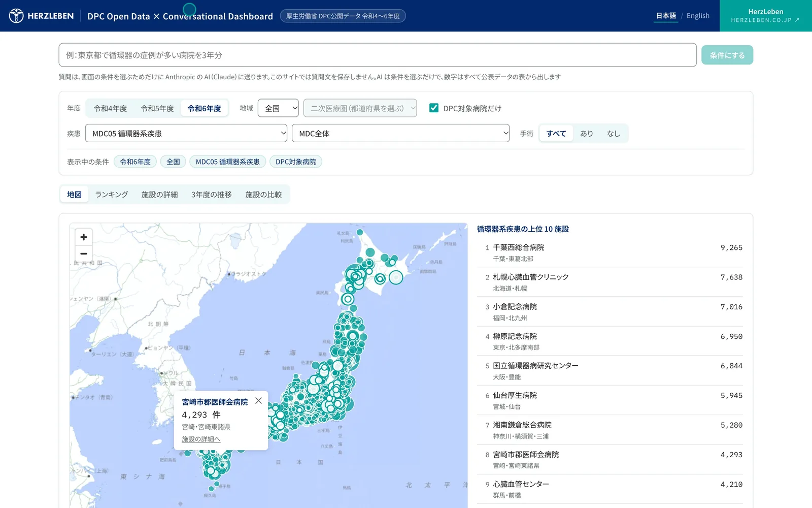Open the MDC全体 subcategory dropdown
812x508 pixels.
coord(401,133)
